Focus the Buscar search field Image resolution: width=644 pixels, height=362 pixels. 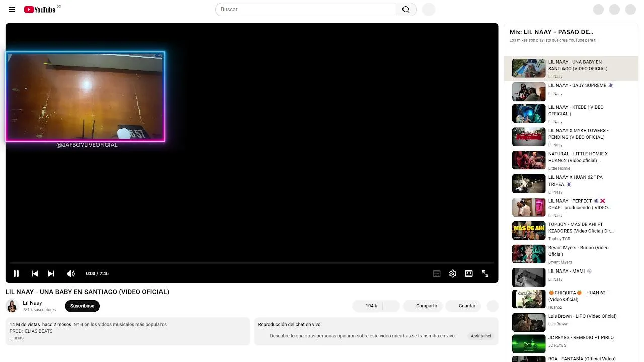point(305,9)
